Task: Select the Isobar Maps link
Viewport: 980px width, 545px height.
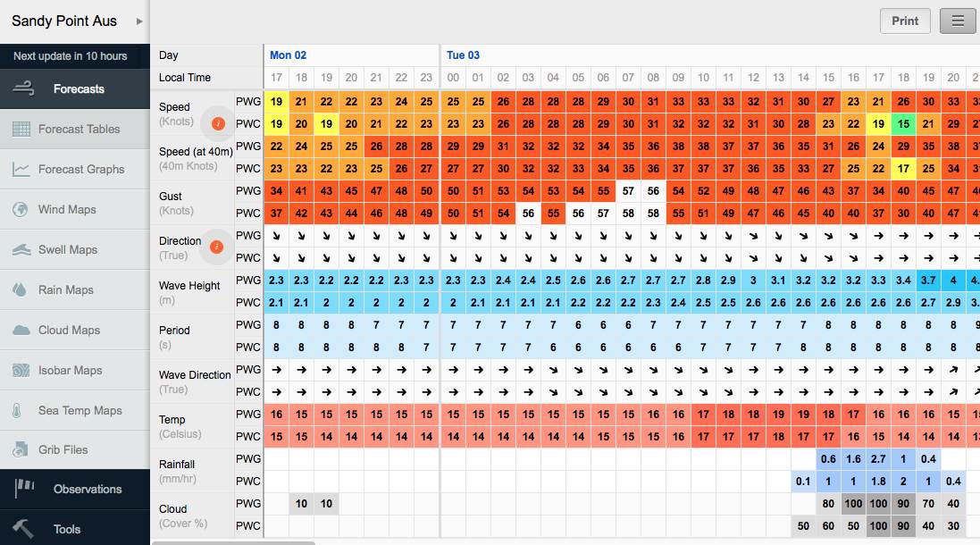Action: [70, 371]
